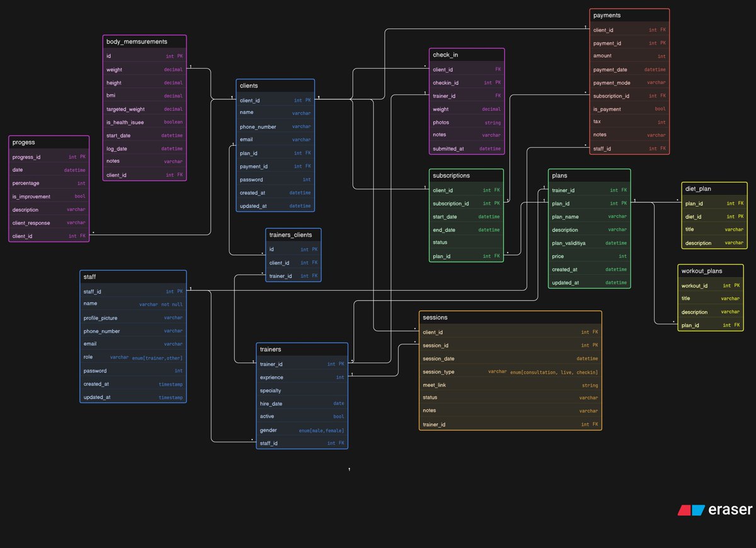Select the percentage field in progess
Image resolution: width=756 pixels, height=548 pixels.
[49, 183]
